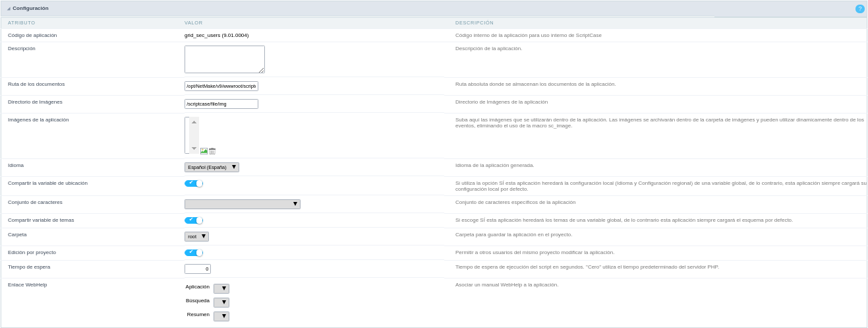Open the WebHelp Búsqueda dropdown
The width and height of the screenshot is (868, 328).
coord(221,302)
